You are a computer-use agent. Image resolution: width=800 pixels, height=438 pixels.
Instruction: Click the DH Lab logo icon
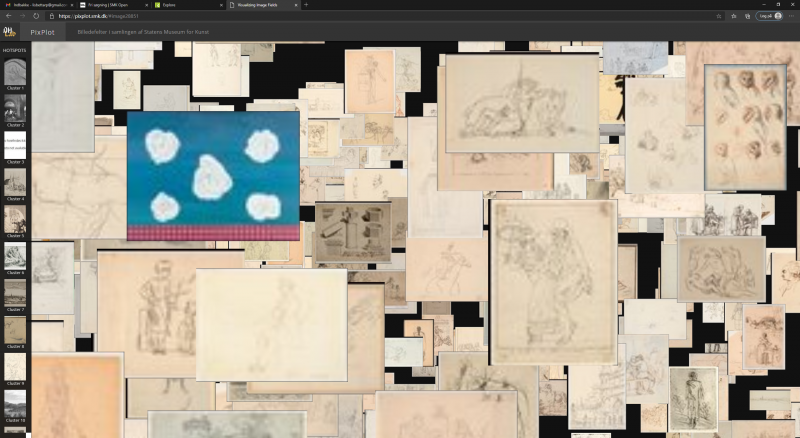point(10,32)
